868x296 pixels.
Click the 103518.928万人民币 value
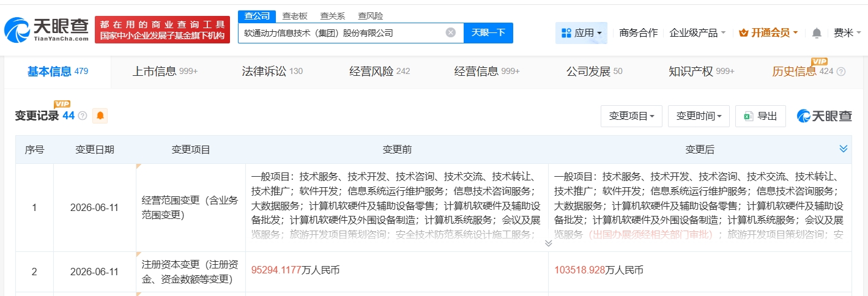[x=599, y=270]
